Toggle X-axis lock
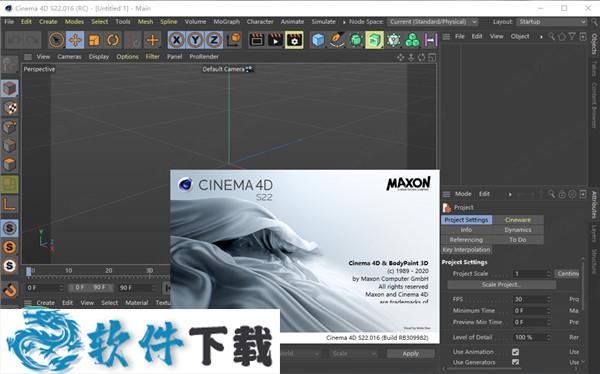 (176, 40)
